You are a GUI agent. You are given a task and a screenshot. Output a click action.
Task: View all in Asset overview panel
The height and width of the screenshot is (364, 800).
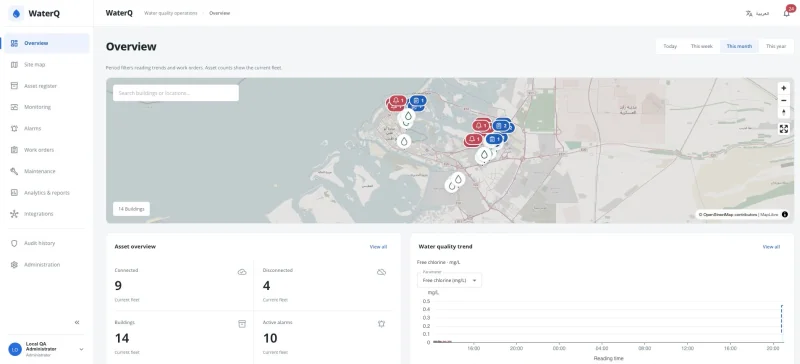(378, 247)
